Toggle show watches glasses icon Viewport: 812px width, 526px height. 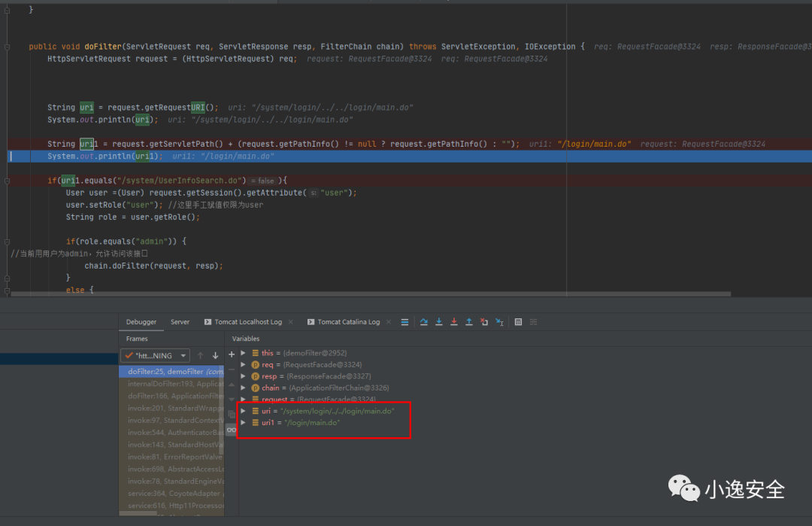232,430
